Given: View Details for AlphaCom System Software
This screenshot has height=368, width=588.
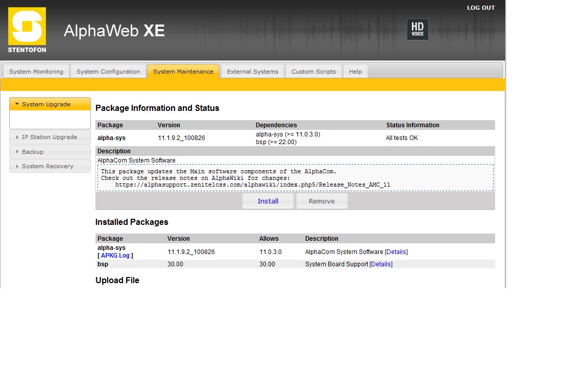Looking at the screenshot, I should 396,252.
